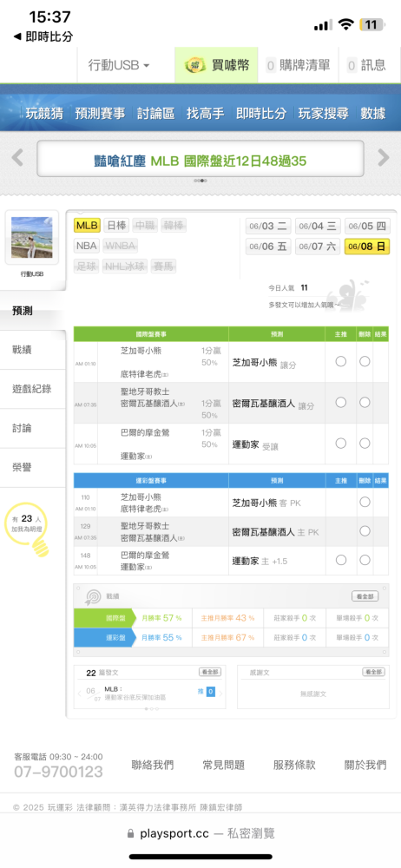Open the 聯絡我們 footer link
The height and width of the screenshot is (868, 401).
(152, 765)
